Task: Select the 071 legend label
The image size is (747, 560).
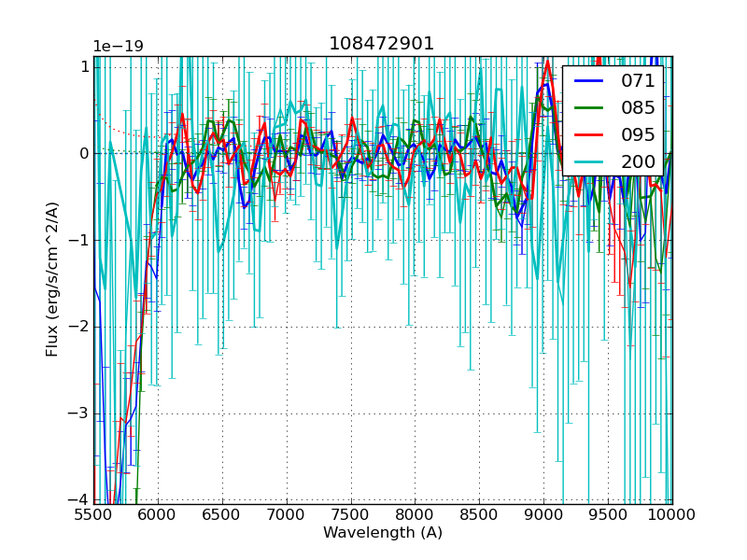Action: [x=638, y=81]
